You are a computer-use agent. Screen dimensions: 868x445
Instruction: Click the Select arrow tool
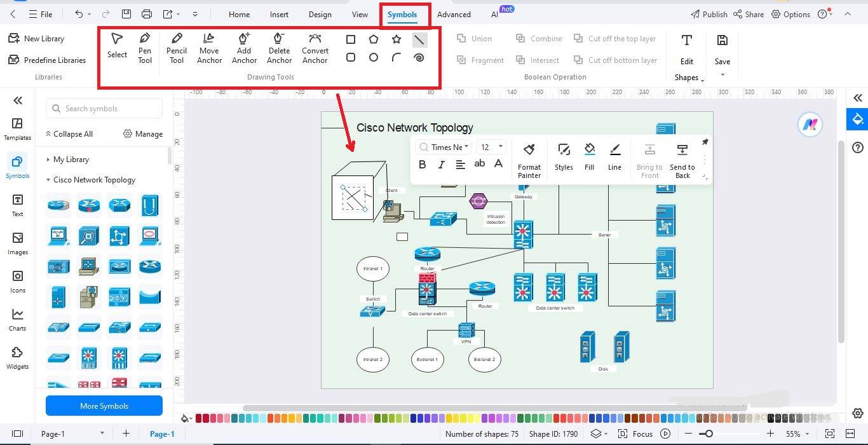pyautogui.click(x=117, y=46)
